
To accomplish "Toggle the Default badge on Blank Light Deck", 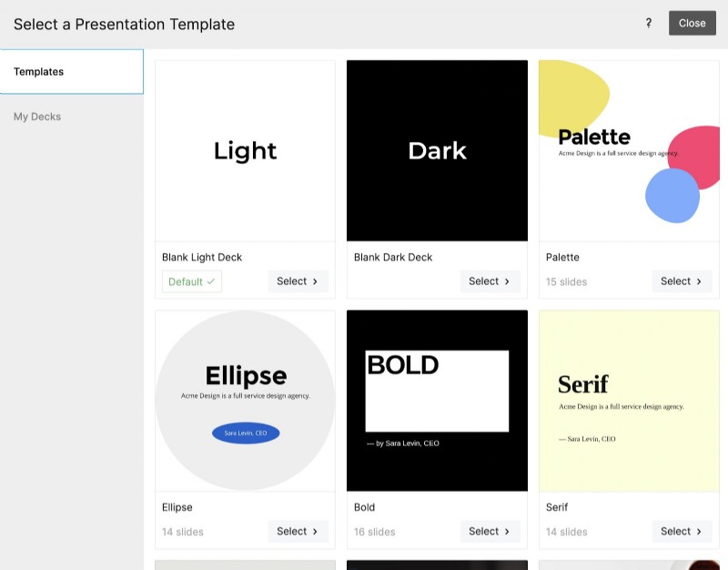I will click(191, 281).
